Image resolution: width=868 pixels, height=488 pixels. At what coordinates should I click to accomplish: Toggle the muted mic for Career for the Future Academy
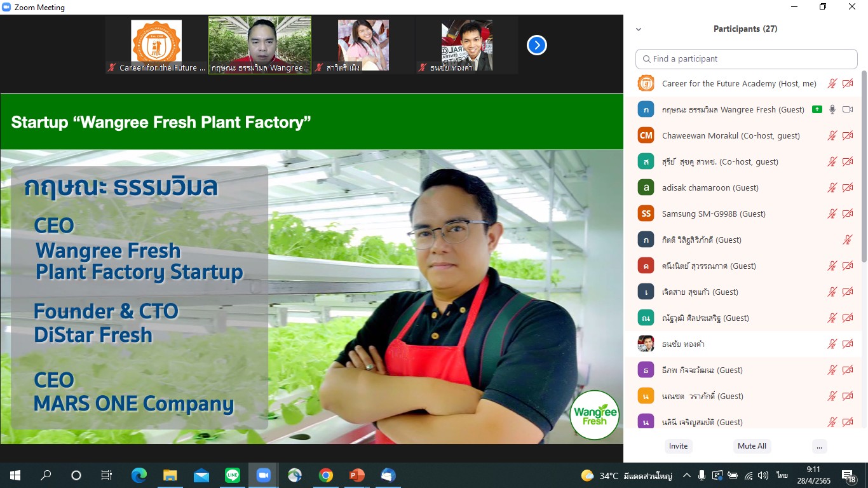832,83
